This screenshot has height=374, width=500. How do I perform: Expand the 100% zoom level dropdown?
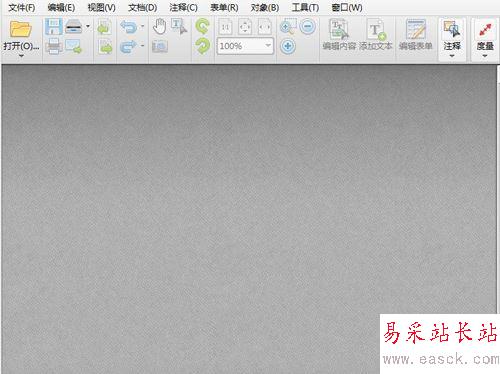coord(268,46)
